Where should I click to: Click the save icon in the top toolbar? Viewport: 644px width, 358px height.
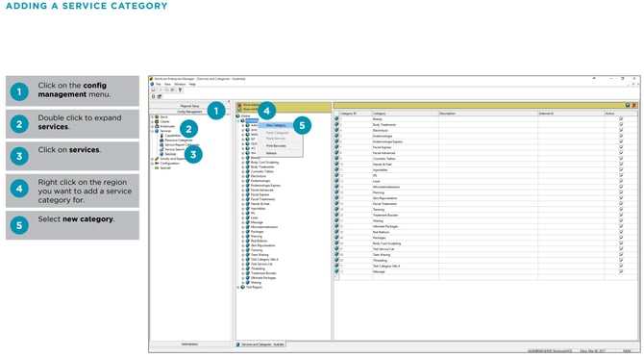tap(154, 90)
